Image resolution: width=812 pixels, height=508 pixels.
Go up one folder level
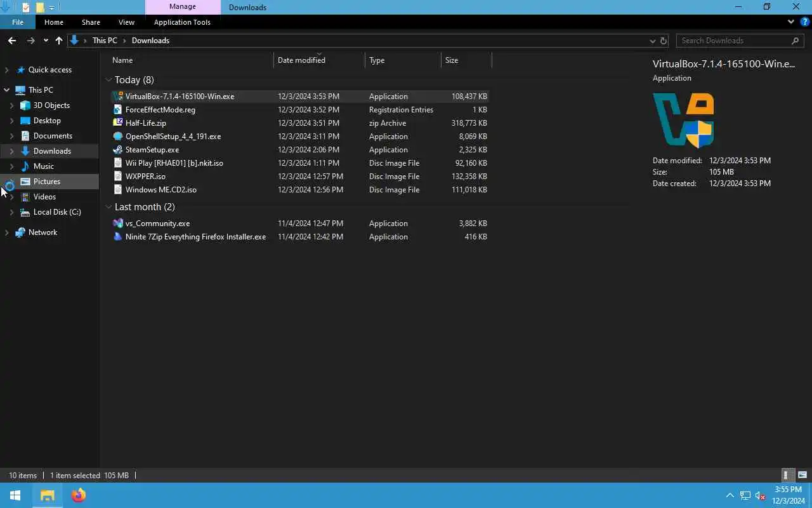coord(59,41)
